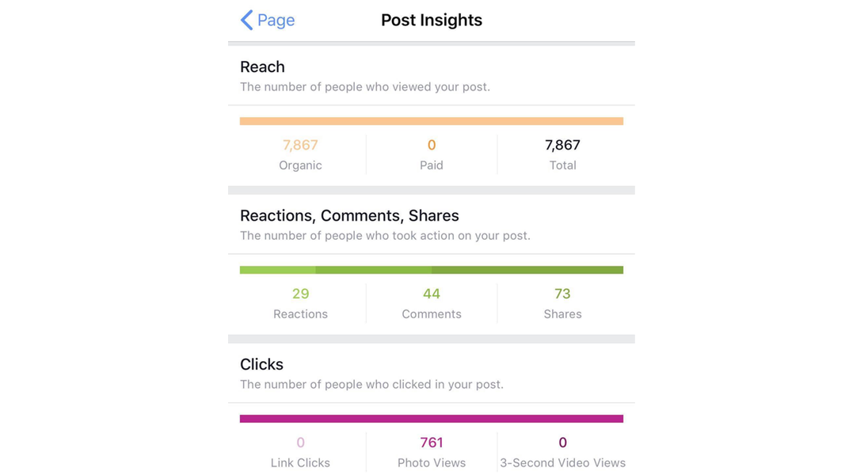Click the light green Reactions bar segment
This screenshot has height=475, width=868.
(x=277, y=270)
